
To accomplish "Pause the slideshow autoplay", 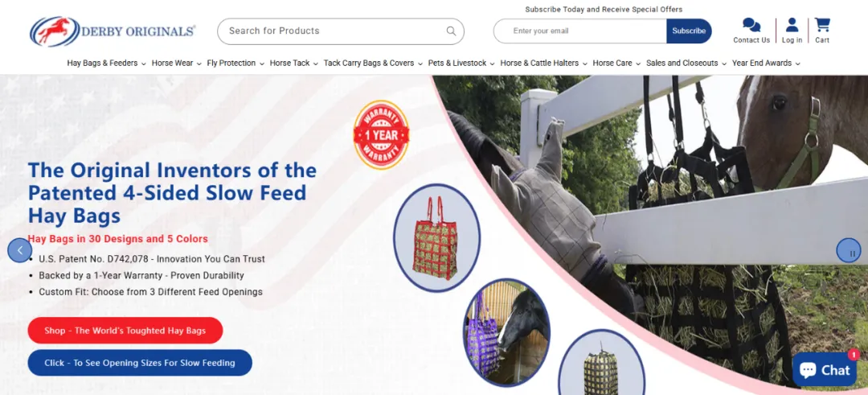I will (x=848, y=250).
